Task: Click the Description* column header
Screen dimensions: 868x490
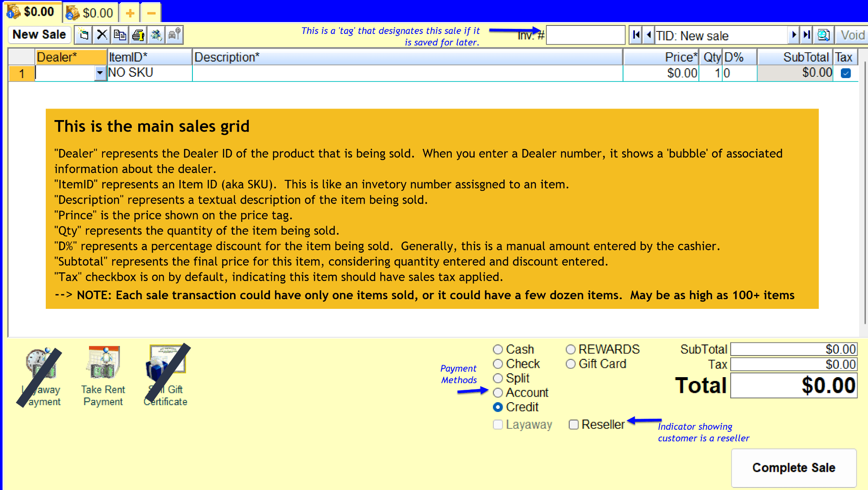Action: 408,57
